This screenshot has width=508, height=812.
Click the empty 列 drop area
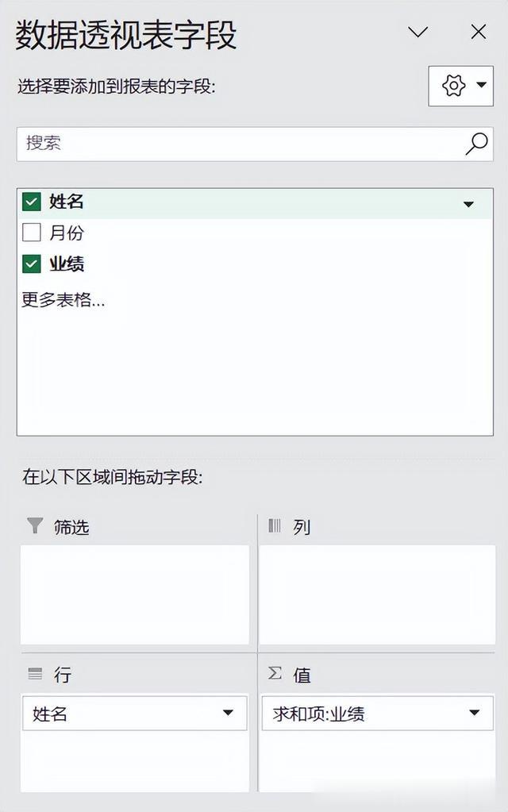(377, 594)
